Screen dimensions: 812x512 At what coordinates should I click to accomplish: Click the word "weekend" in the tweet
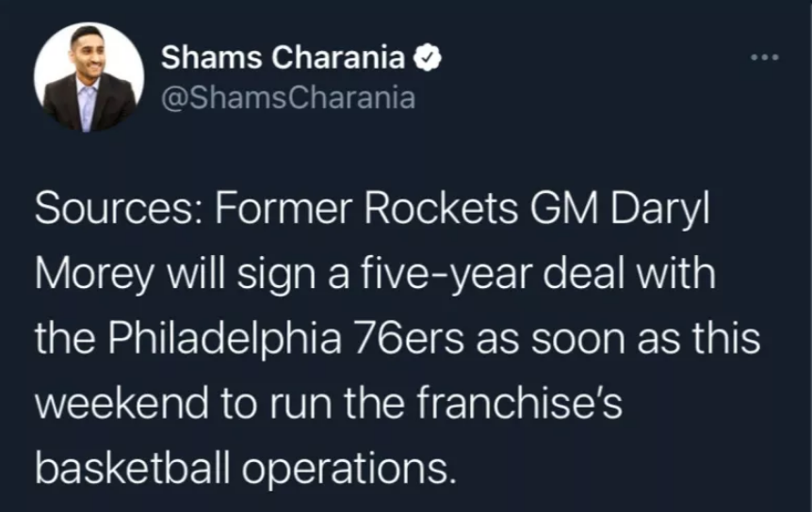[x=122, y=403]
